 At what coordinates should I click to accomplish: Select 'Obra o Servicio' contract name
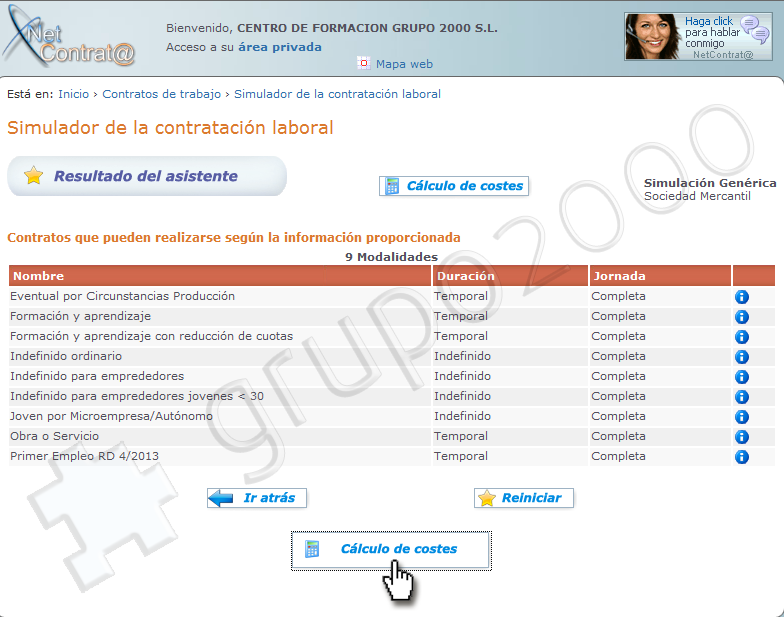pyautogui.click(x=54, y=436)
